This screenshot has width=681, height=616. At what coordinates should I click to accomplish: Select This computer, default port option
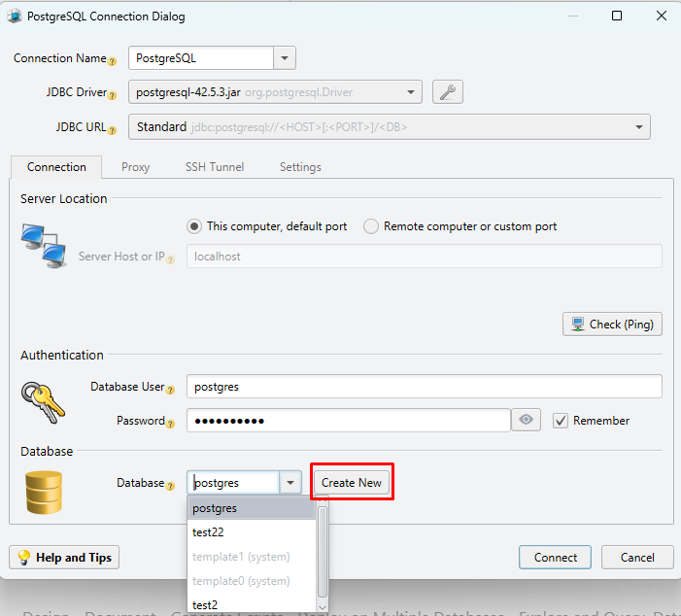click(267, 226)
